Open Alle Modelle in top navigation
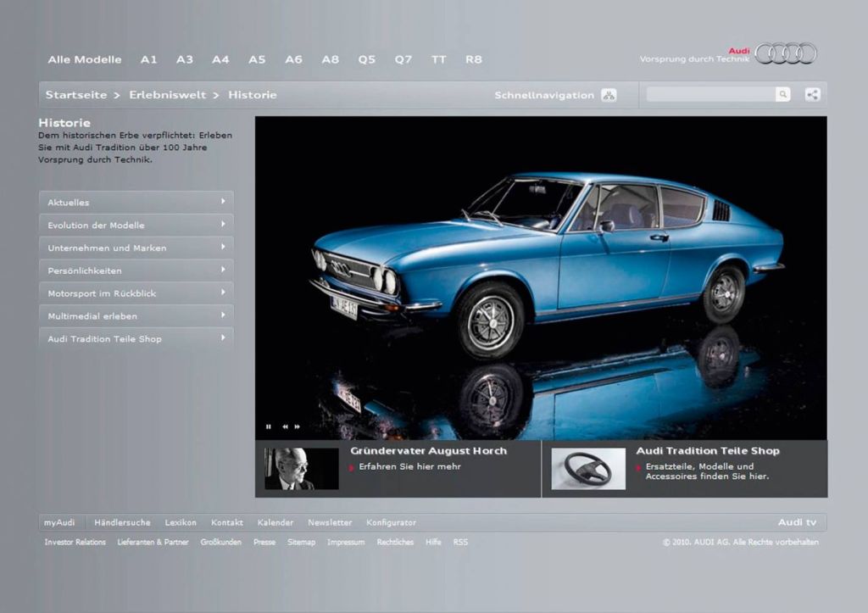Screen dimensions: 868x613 point(85,59)
